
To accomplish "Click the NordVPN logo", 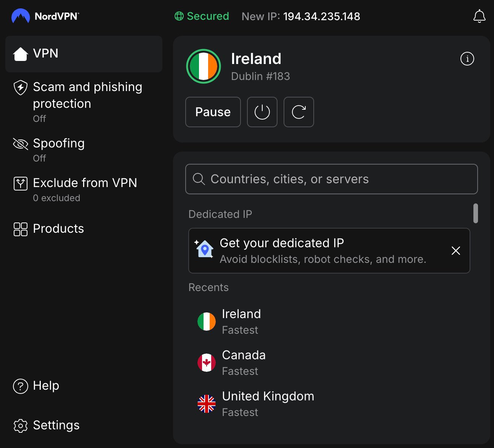I will [45, 16].
